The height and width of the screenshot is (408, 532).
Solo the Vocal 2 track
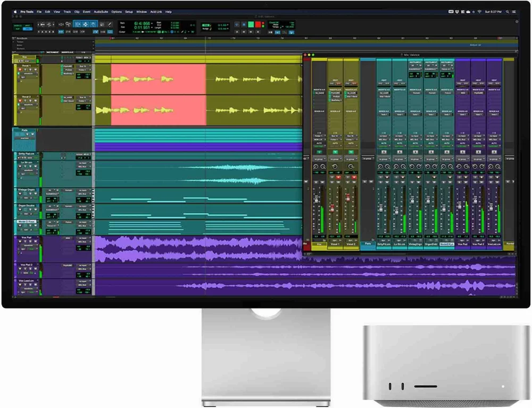click(25, 101)
